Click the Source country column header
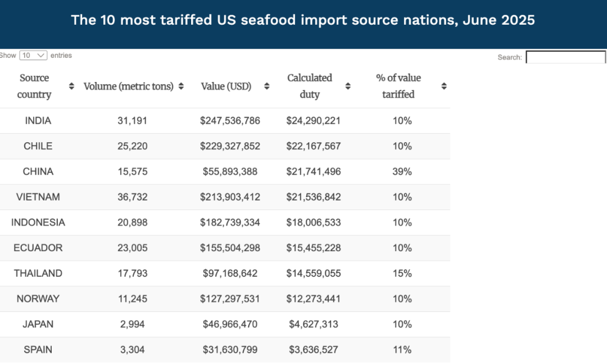The width and height of the screenshot is (607, 364). point(34,86)
